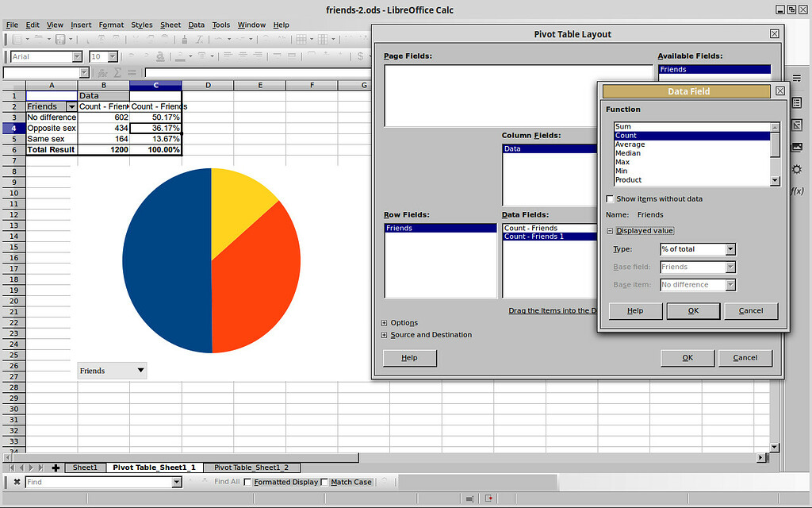
Task: Enable the Show items without data checkbox
Action: point(609,198)
